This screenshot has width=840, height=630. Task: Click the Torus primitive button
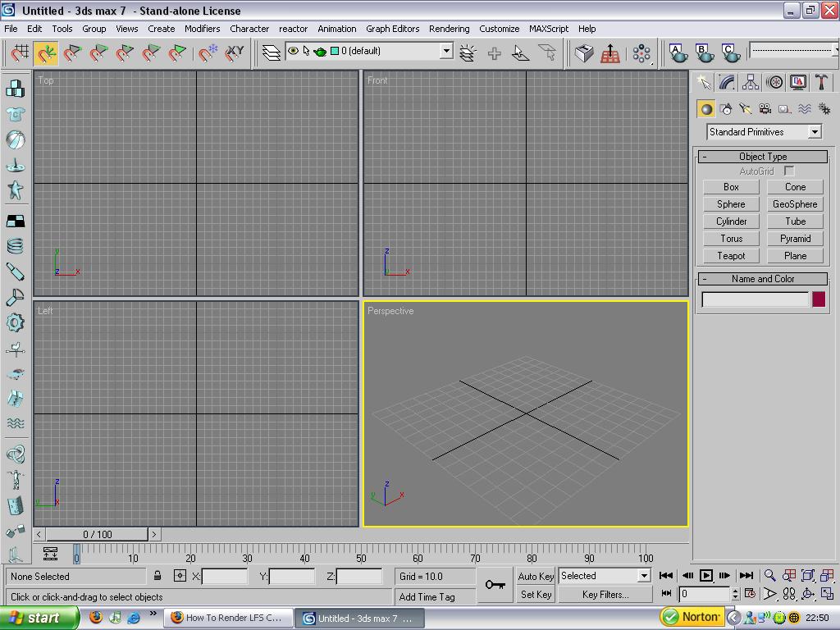731,239
